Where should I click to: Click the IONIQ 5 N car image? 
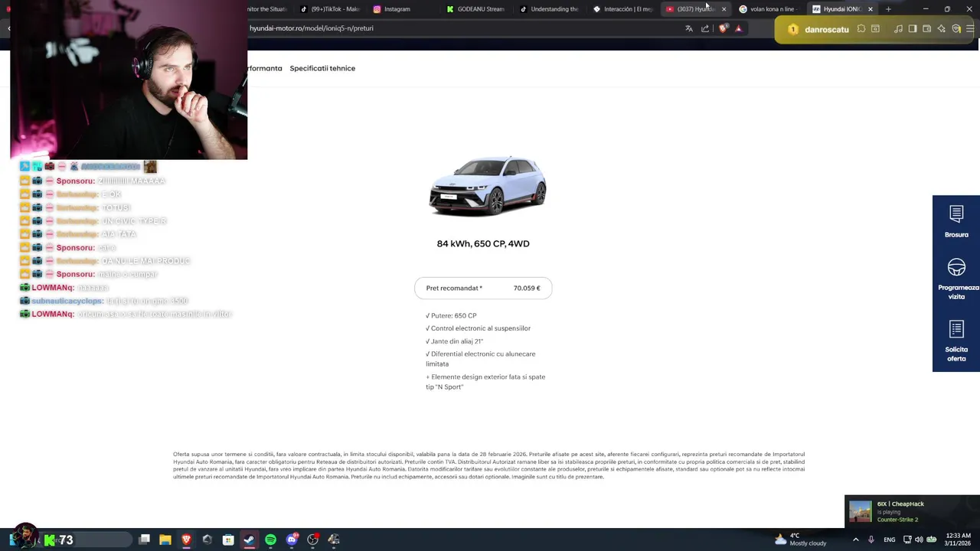pos(488,186)
